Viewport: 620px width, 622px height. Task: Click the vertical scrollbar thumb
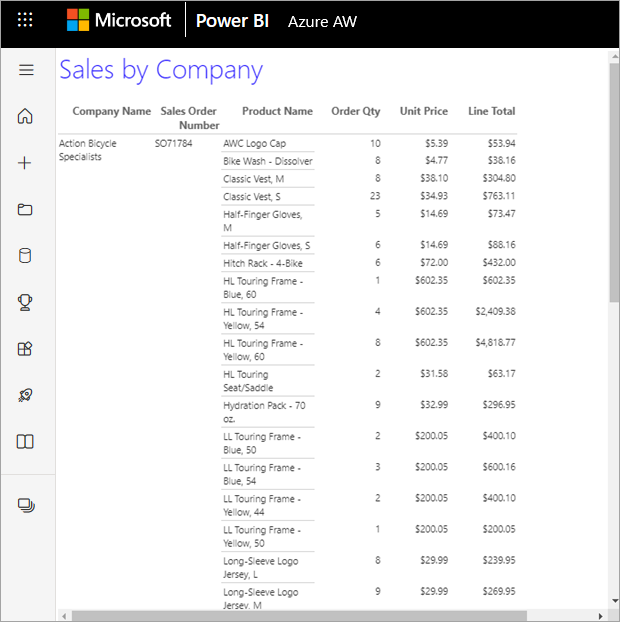pyautogui.click(x=614, y=182)
